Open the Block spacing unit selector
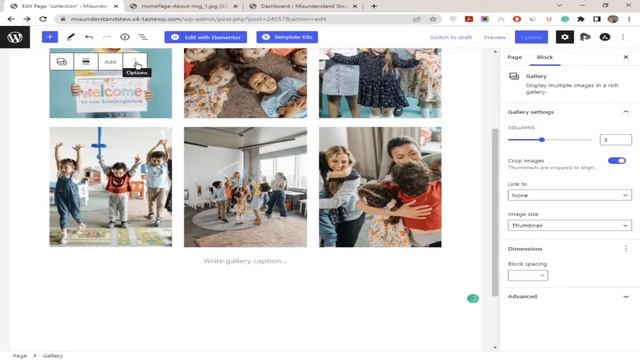Image resolution: width=640 pixels, height=360 pixels. pyautogui.click(x=542, y=276)
